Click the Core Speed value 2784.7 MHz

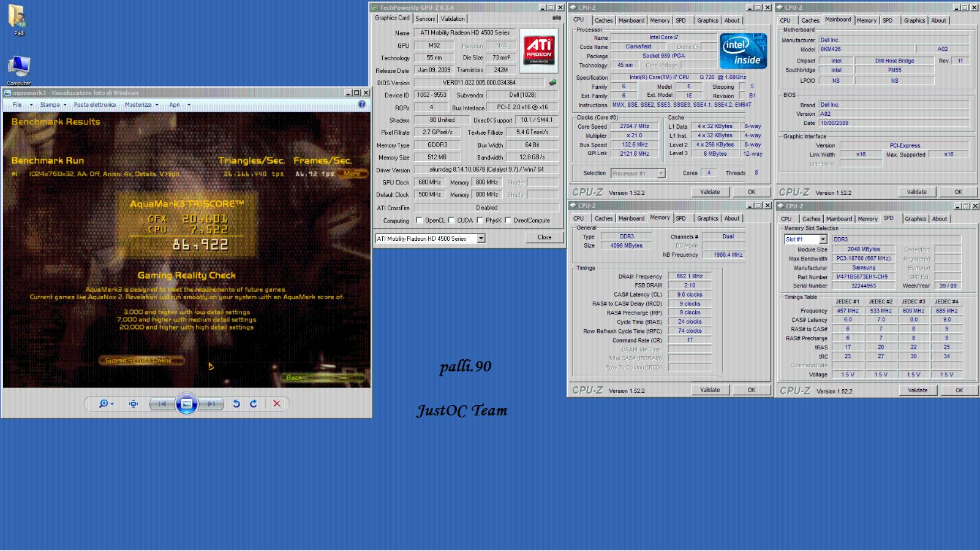coord(635,126)
